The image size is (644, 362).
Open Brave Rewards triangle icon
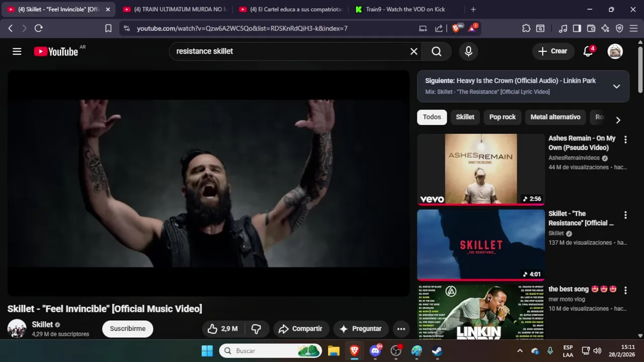(x=472, y=29)
